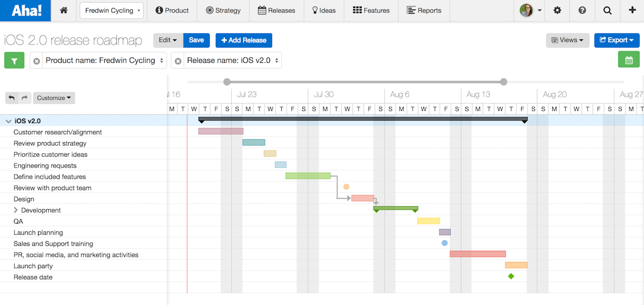
Task: Open the settings gear icon
Action: pos(558,10)
